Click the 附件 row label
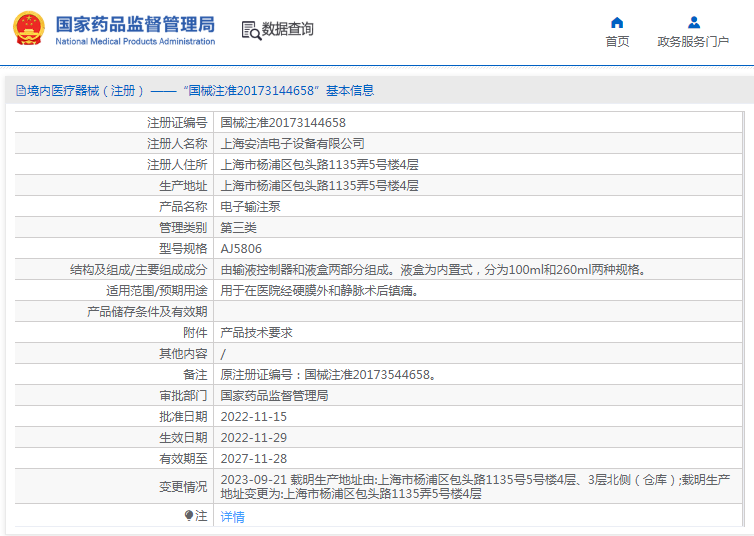754x536 pixels. coord(195,333)
